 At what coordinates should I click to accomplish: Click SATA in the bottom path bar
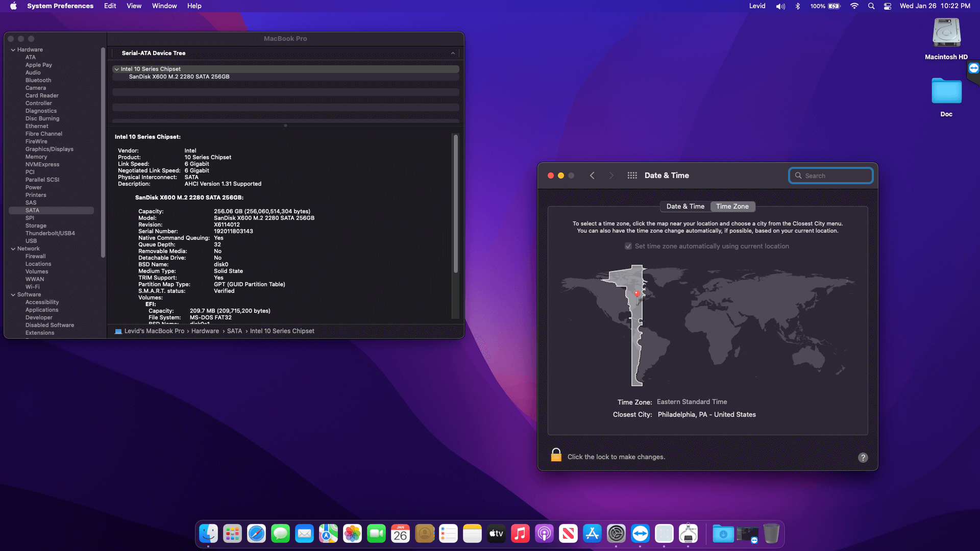click(235, 331)
